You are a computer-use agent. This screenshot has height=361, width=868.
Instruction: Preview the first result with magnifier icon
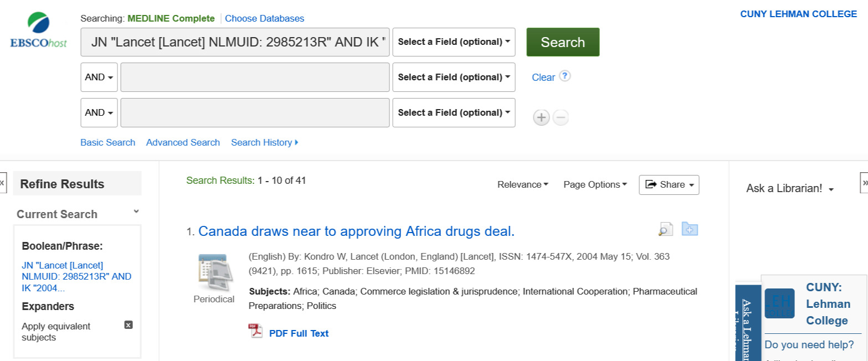tap(665, 229)
